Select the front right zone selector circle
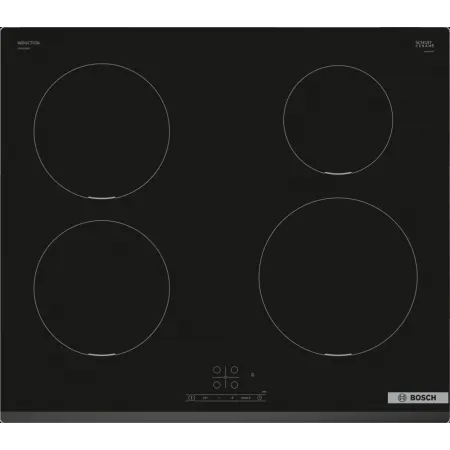The height and width of the screenshot is (450, 450). pyautogui.click(x=235, y=385)
